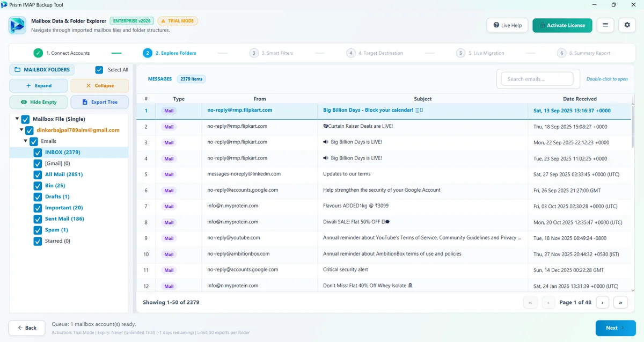
Task: Click the Enterprise v2026 badge
Action: click(x=132, y=21)
